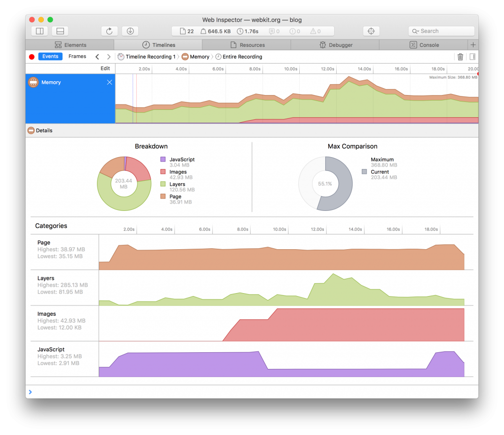Add a new tab with plus

pos(473,45)
